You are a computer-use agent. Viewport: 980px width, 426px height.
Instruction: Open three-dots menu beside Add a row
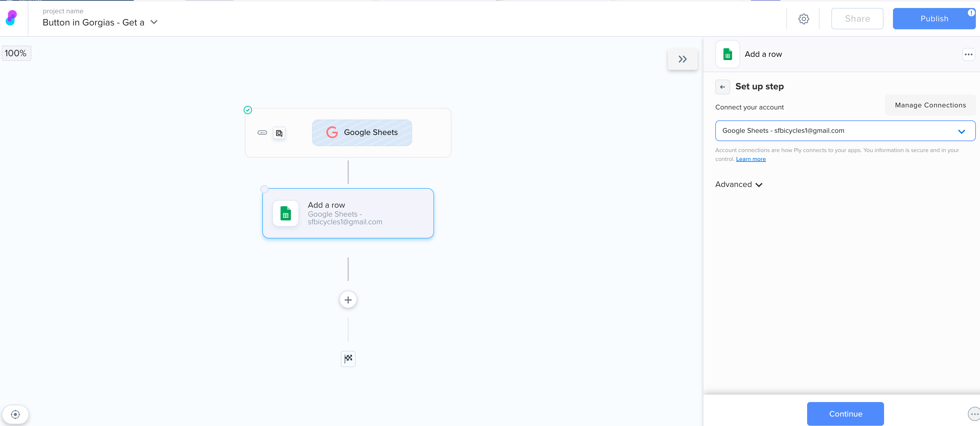pos(968,54)
